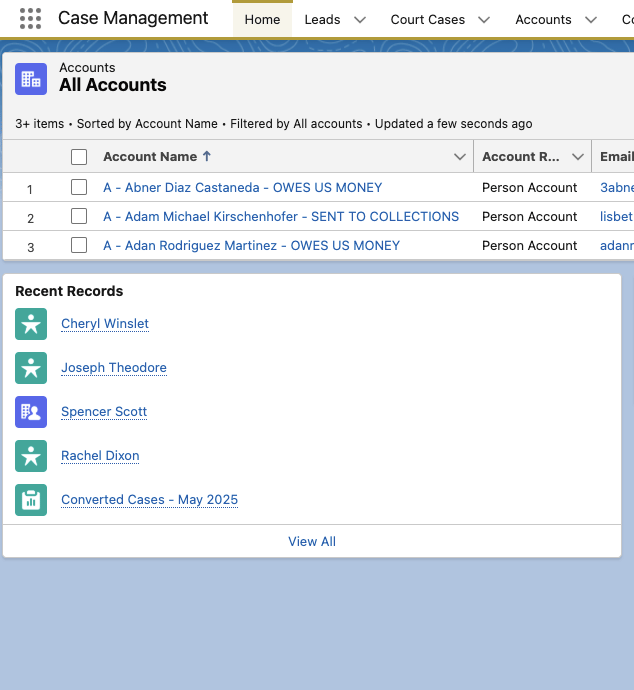Click the Converted Cases report icon
Screen dimensions: 634x690
coord(31,500)
